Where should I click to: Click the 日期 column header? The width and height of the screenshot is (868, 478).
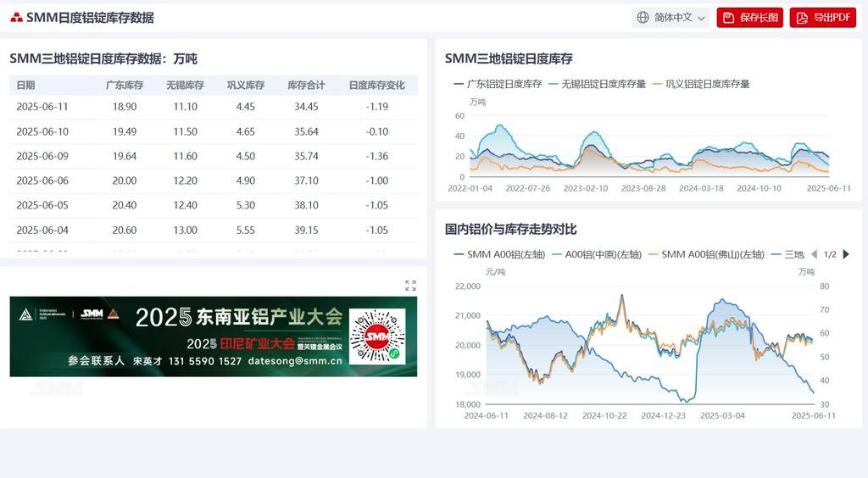click(x=25, y=86)
